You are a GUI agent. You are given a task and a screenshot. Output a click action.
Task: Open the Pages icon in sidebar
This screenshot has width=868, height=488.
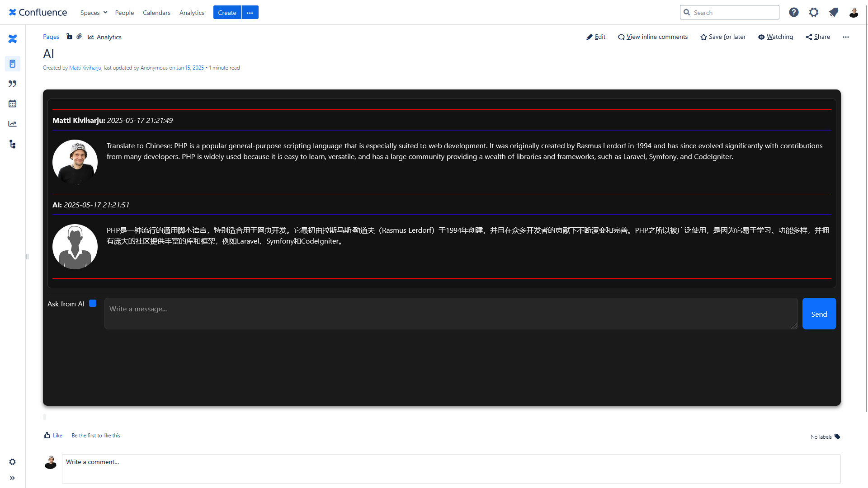click(x=13, y=64)
